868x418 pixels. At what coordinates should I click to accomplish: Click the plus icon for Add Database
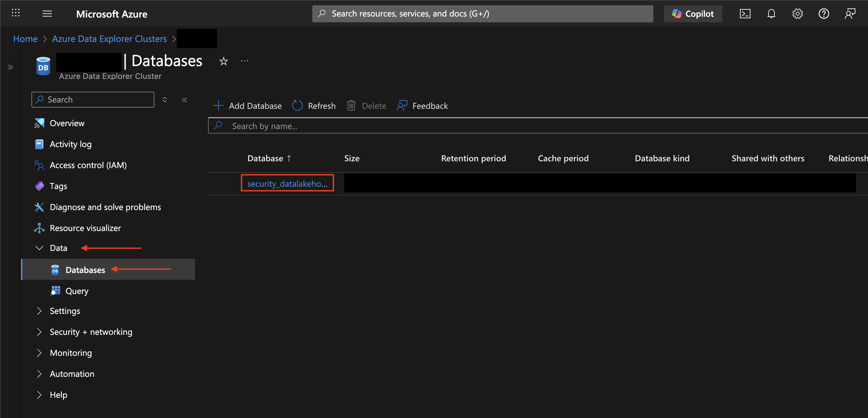[218, 105]
